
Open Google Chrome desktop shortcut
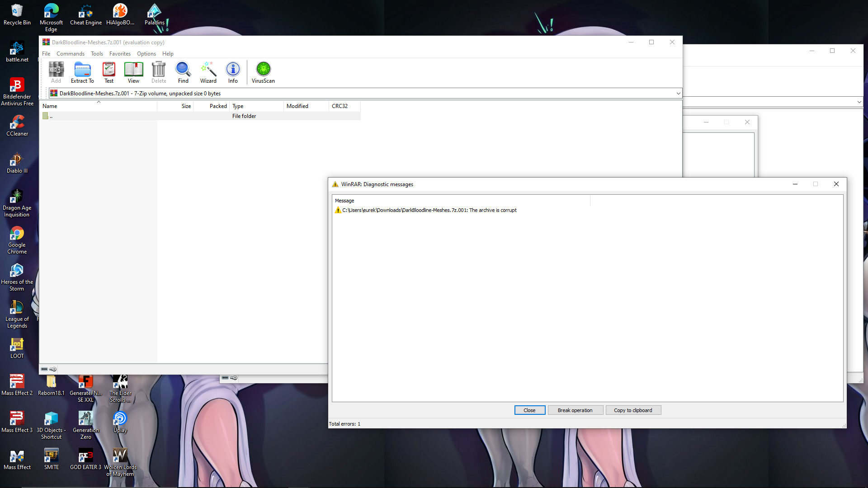(x=17, y=240)
